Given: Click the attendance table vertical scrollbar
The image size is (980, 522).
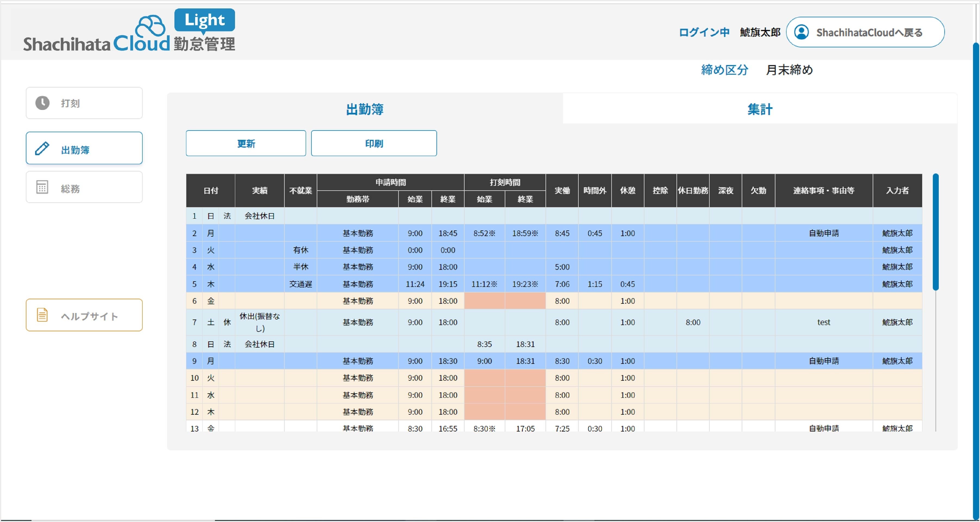Looking at the screenshot, I should tap(935, 232).
